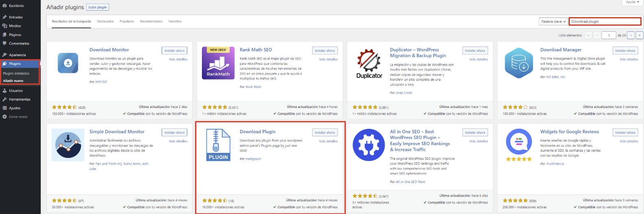Switch to Destacados tab
The width and height of the screenshot is (644, 214).
pyautogui.click(x=105, y=21)
